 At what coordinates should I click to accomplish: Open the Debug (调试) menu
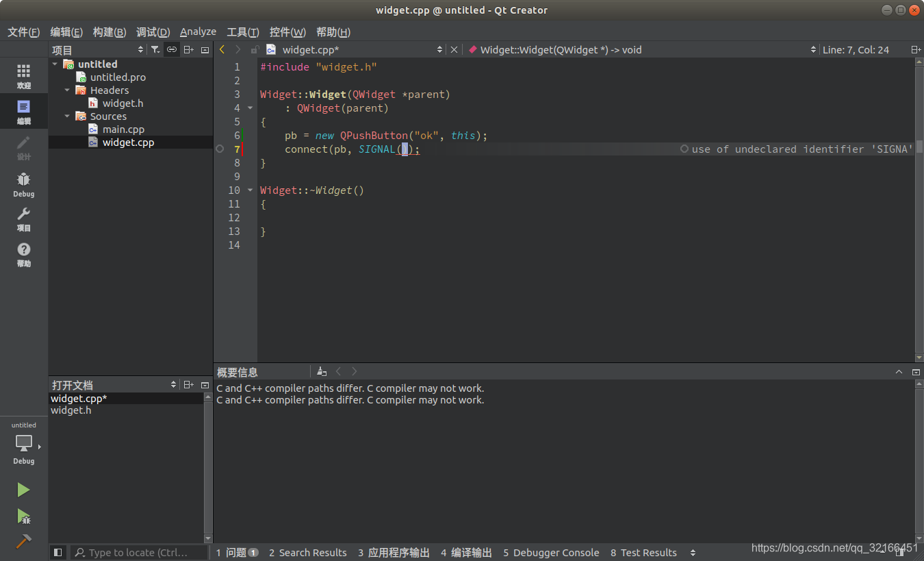tap(153, 32)
